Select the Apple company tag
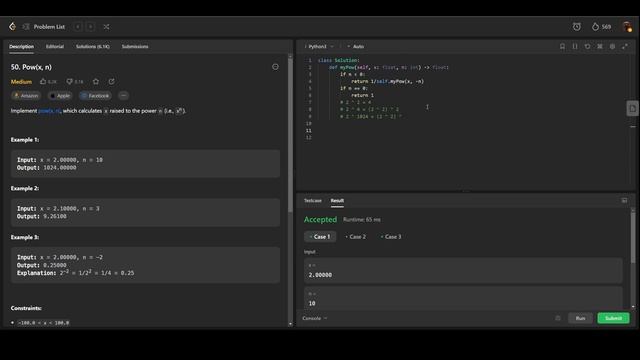 click(x=60, y=96)
